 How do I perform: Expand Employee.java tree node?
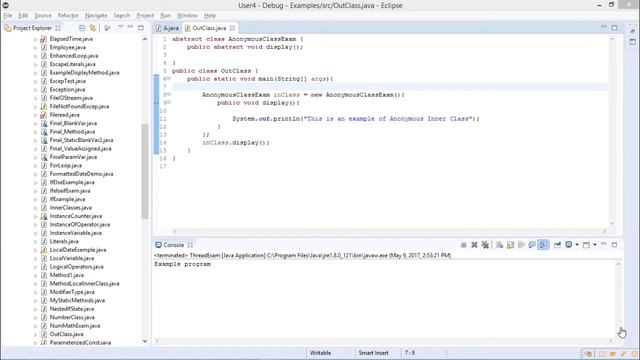pos(36,48)
